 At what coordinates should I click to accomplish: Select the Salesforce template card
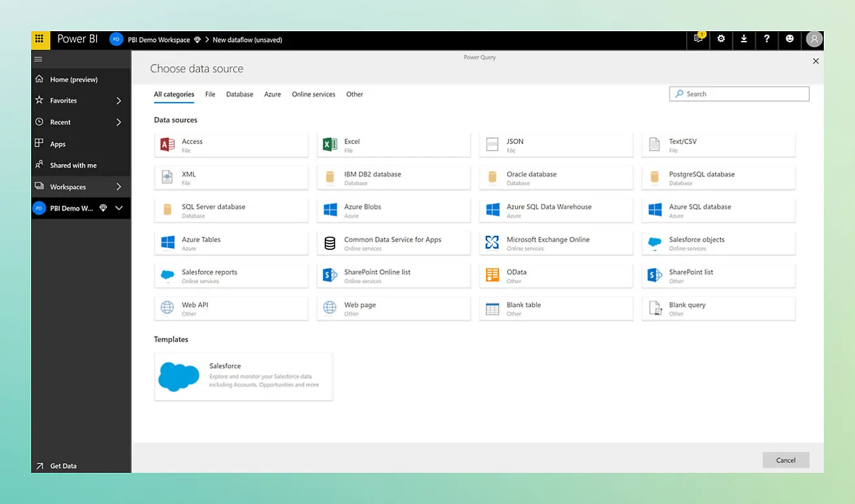click(x=243, y=377)
